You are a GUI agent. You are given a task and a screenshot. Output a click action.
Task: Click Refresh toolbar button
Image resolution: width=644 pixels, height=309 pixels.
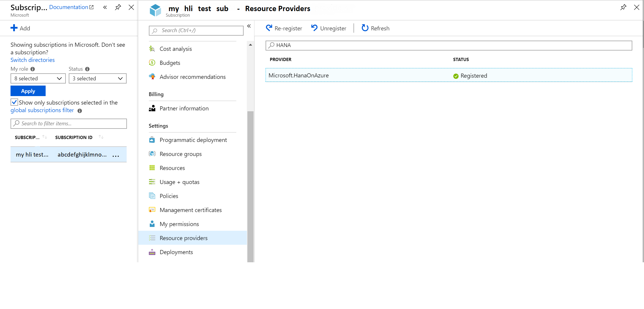click(x=376, y=28)
